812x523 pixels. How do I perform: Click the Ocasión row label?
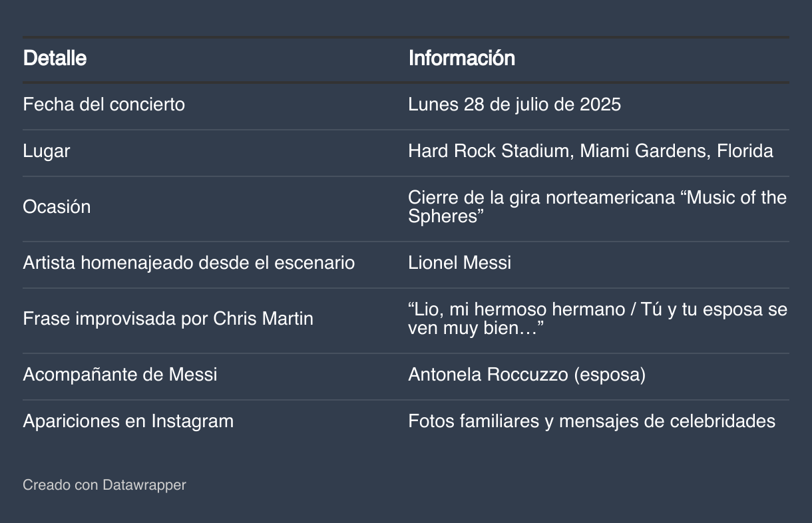[57, 207]
